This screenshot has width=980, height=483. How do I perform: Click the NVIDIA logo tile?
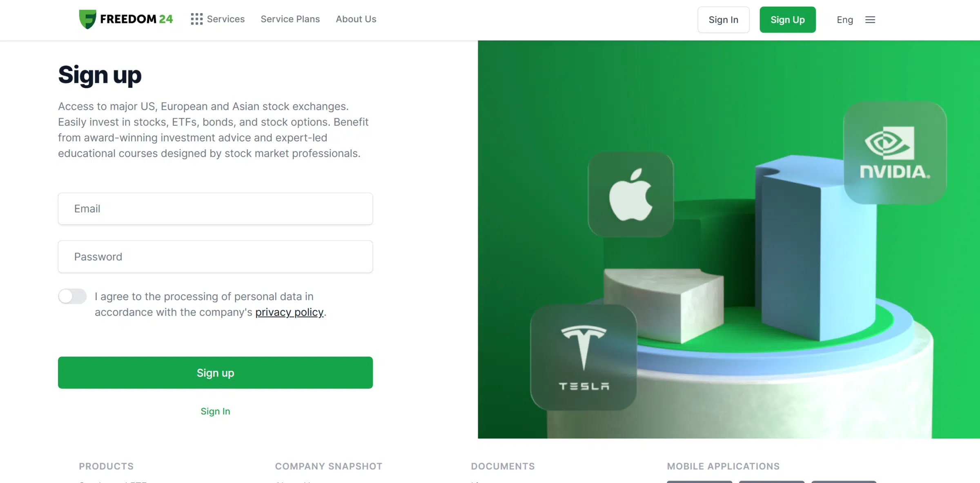(895, 153)
